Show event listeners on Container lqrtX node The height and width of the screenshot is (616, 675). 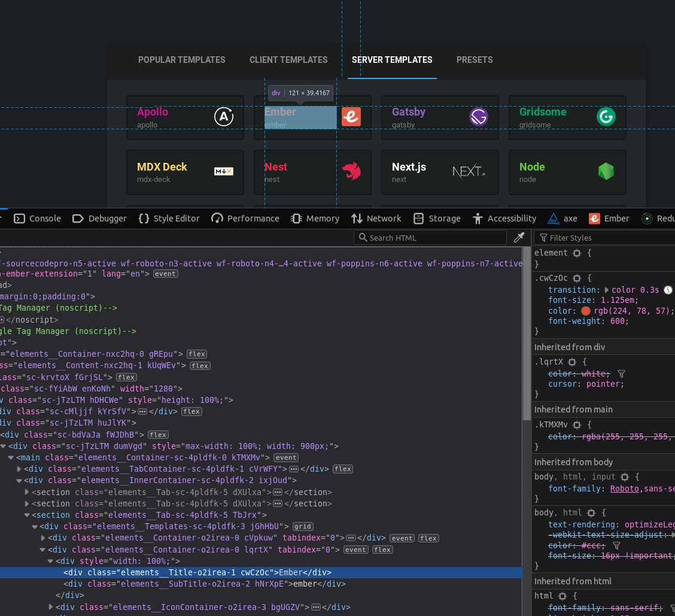(355, 550)
